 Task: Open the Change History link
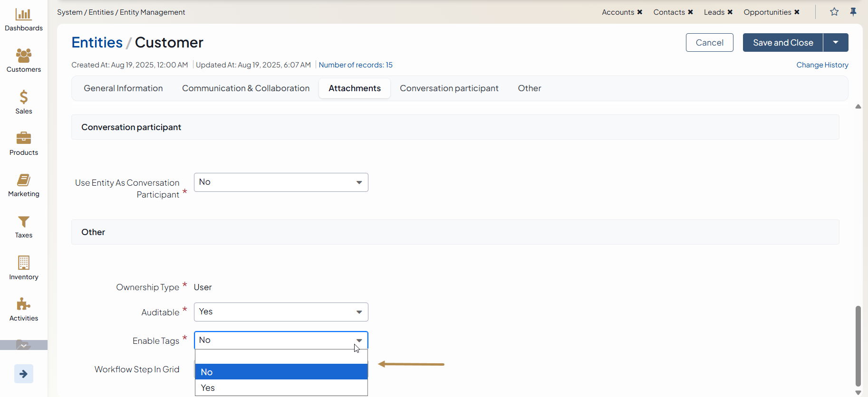pos(822,65)
